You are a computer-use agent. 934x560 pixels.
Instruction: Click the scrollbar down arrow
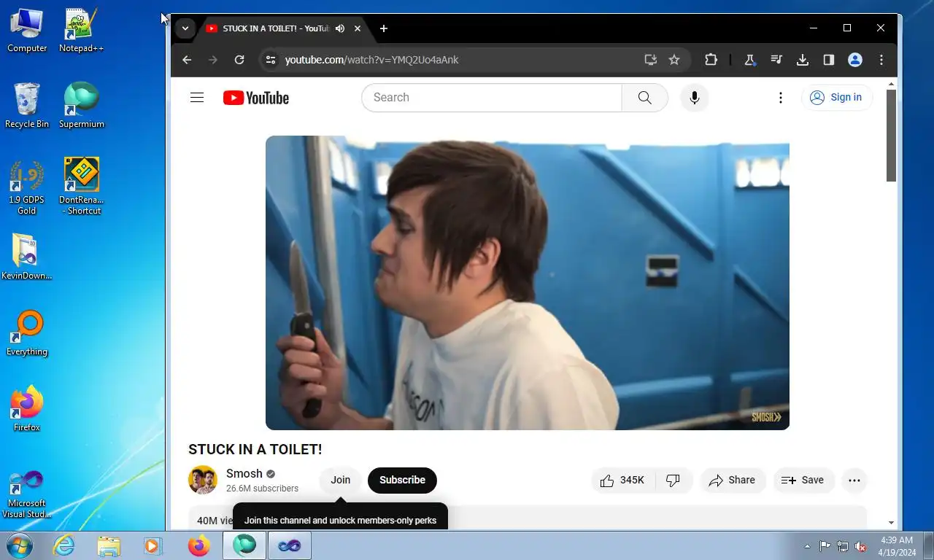click(x=891, y=523)
